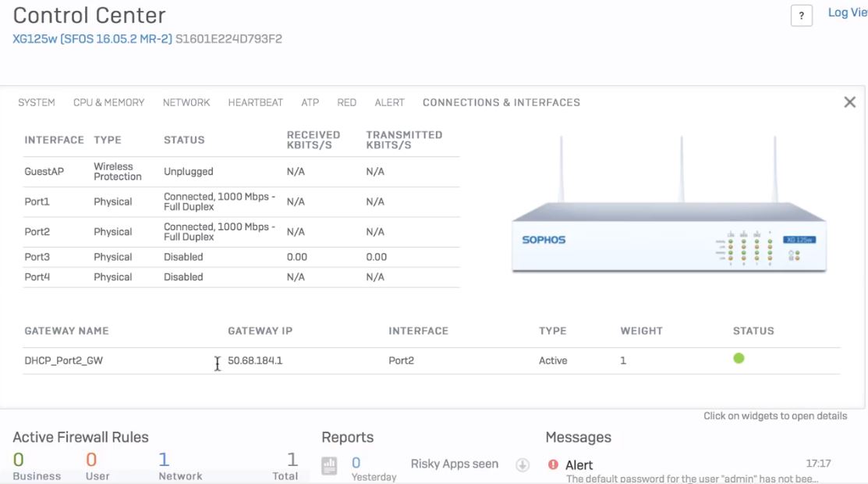Screen dimensions: 868x484
Task: Select the HEARTBEAT tab
Action: point(256,102)
